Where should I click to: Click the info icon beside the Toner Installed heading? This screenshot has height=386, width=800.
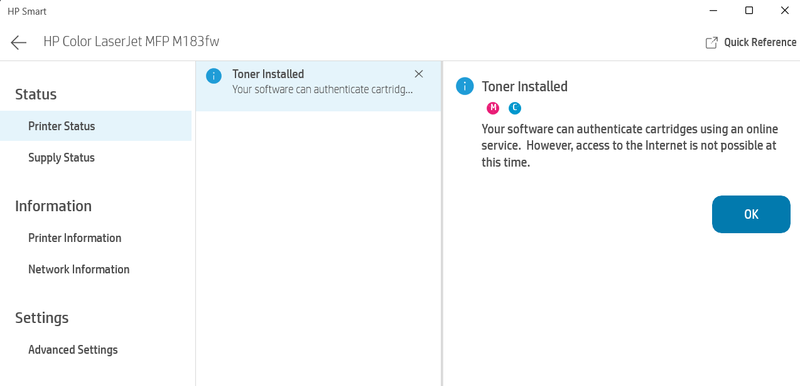point(465,86)
